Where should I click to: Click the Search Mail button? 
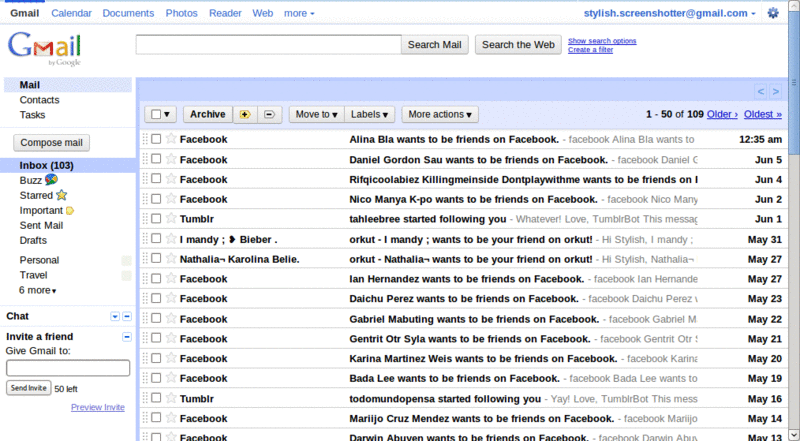point(435,45)
